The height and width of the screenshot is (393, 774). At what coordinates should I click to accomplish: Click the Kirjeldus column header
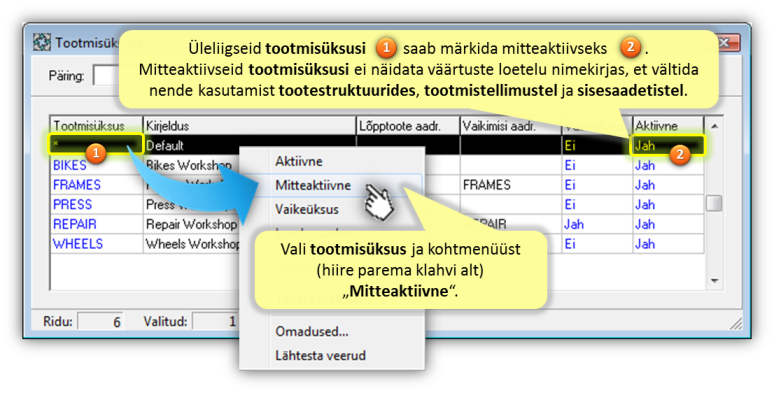point(249,126)
